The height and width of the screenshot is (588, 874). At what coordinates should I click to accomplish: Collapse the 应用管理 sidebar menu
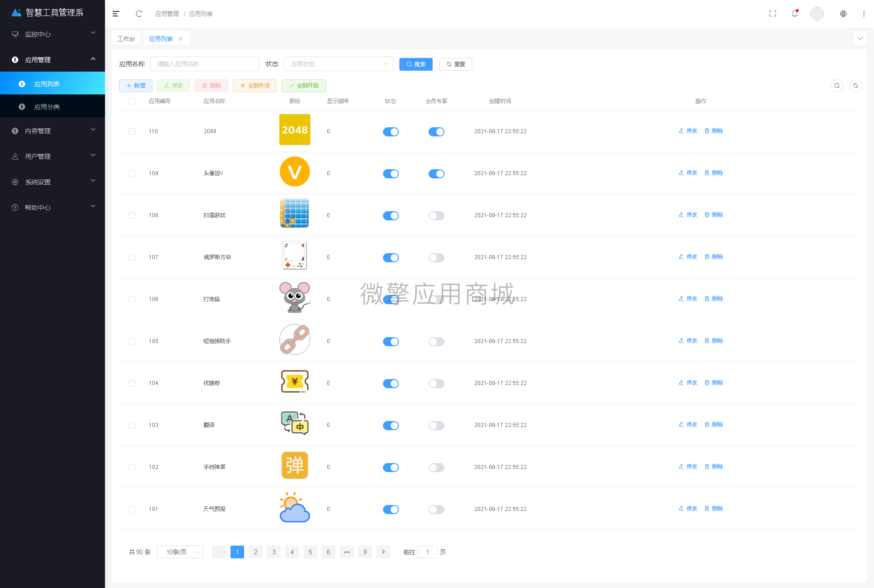coord(52,60)
